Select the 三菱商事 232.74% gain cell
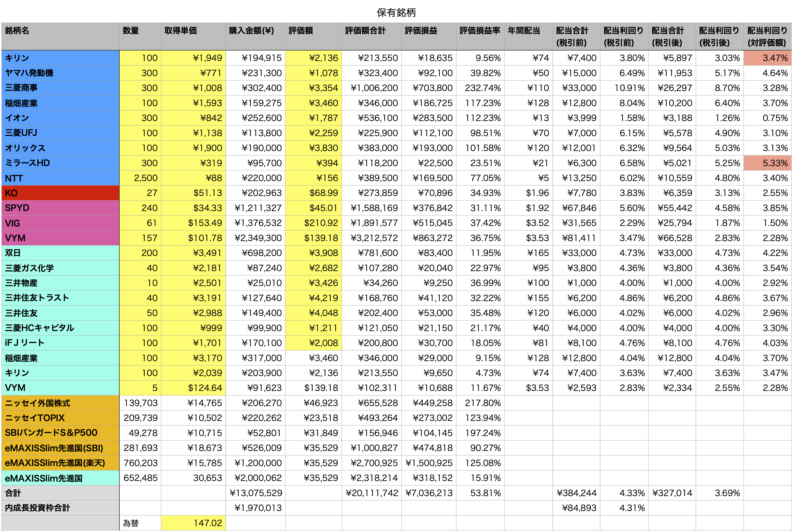Screen dimensions: 793x532 [483, 88]
